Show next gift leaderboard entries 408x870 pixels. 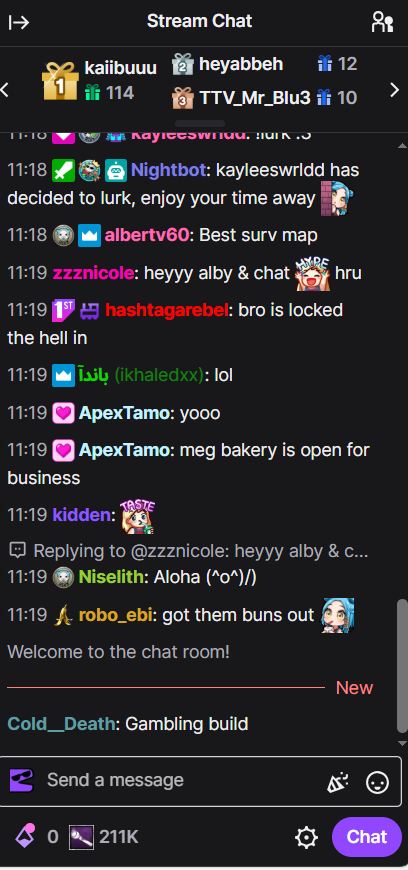(x=395, y=90)
